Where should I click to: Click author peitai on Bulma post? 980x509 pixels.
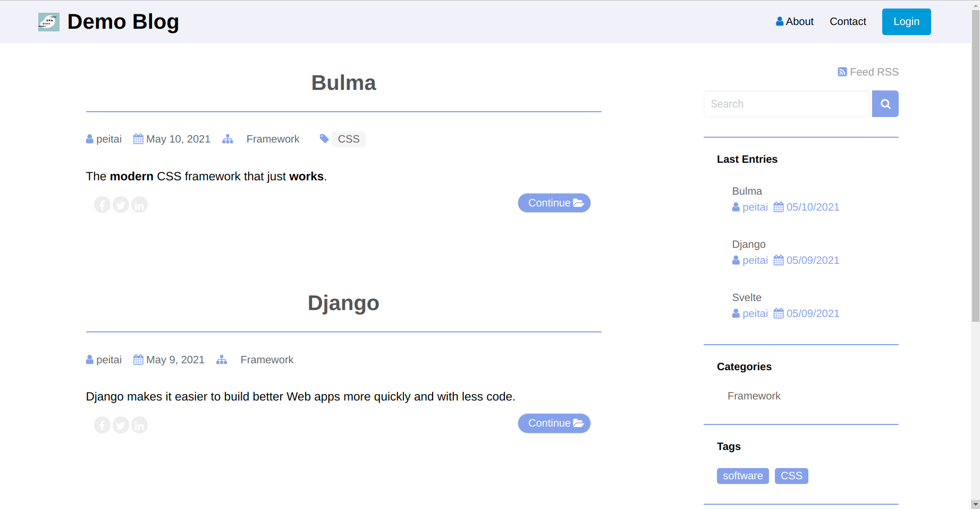tap(109, 139)
